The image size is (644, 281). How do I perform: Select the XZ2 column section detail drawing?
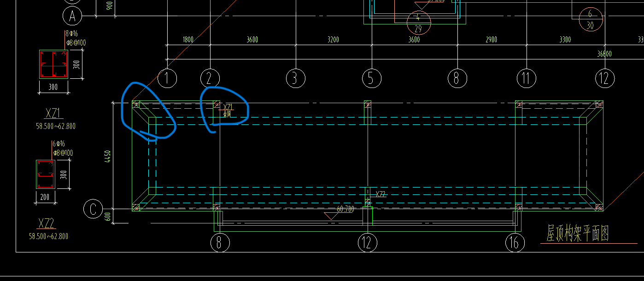46,174
